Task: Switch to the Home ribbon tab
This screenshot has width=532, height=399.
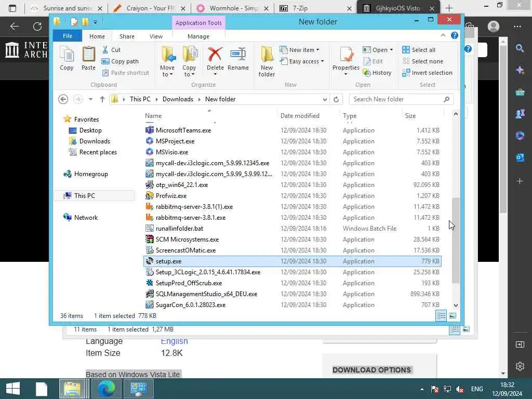Action: pos(97,36)
